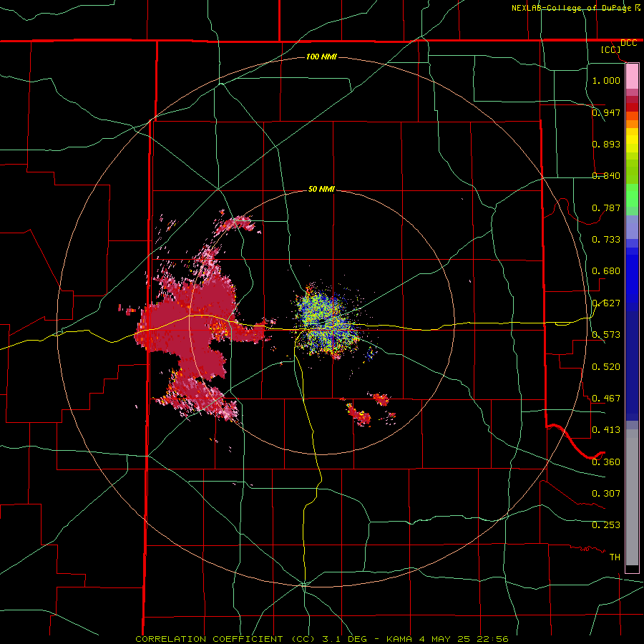Click the 0.627 legend value
Screen dimensions: 644x644
(606, 303)
